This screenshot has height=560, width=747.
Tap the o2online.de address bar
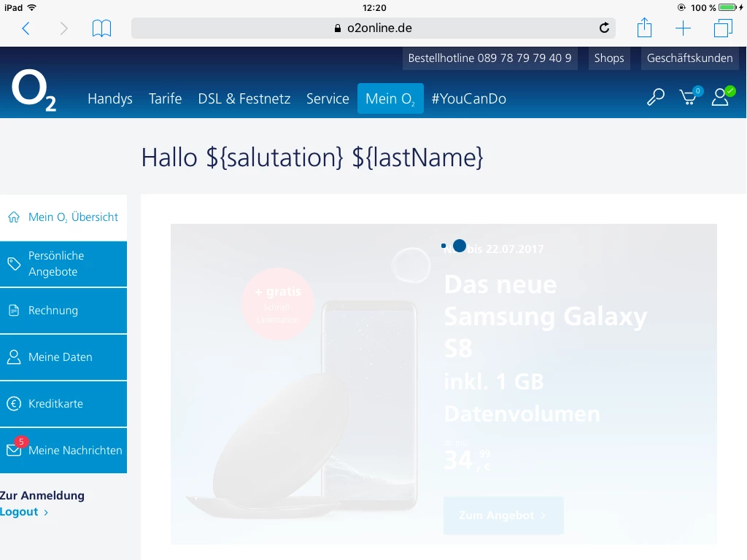click(x=373, y=28)
